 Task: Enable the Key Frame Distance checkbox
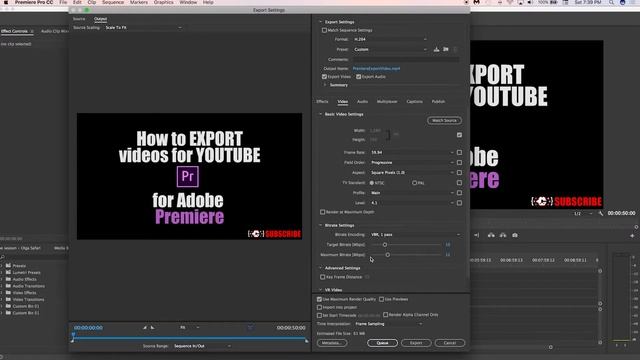click(x=322, y=277)
